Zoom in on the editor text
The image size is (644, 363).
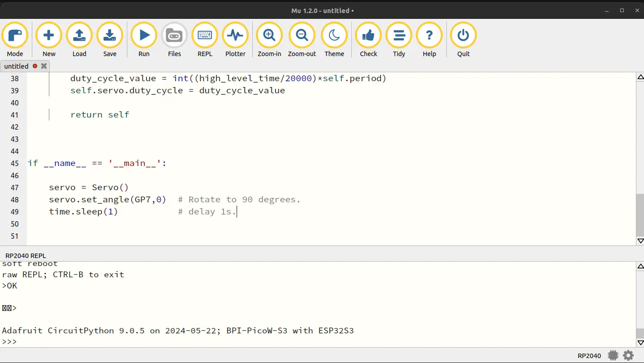coord(269,40)
